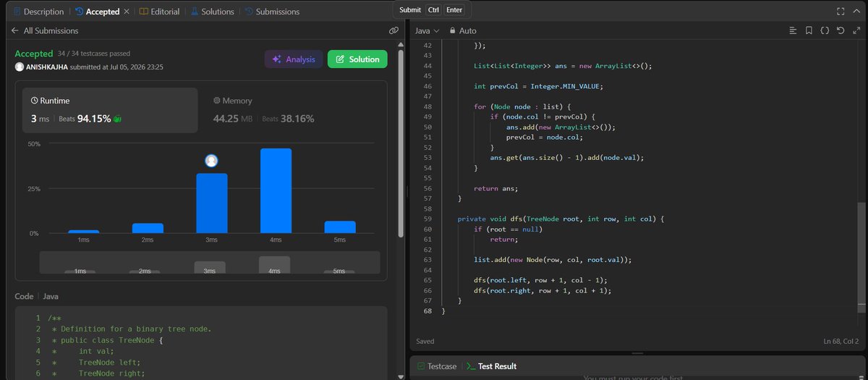Click the 'Beats 94.15%' runtime value

tap(85, 119)
